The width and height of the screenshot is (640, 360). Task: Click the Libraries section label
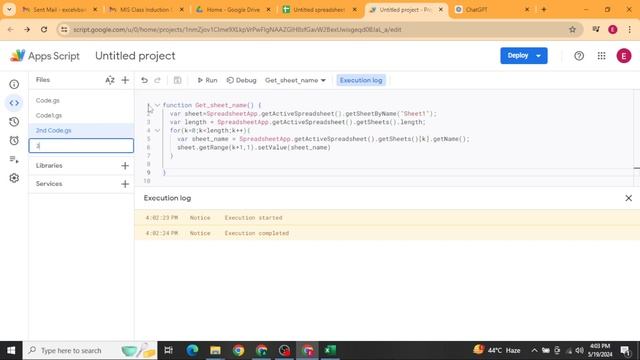[x=49, y=165]
